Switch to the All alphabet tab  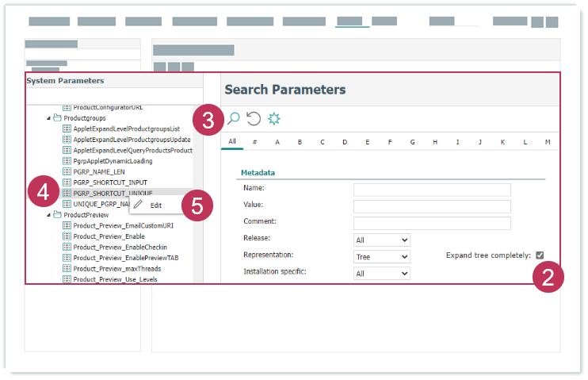(x=232, y=142)
